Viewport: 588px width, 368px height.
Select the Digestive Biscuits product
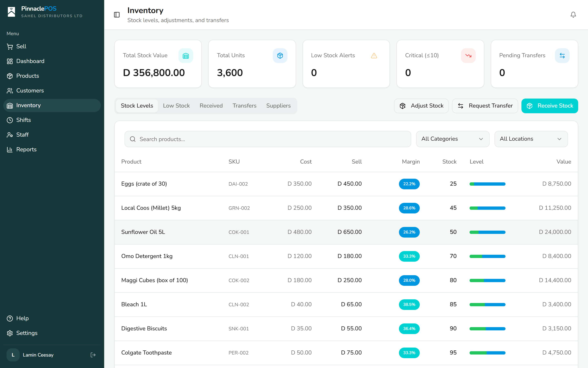[x=144, y=329]
